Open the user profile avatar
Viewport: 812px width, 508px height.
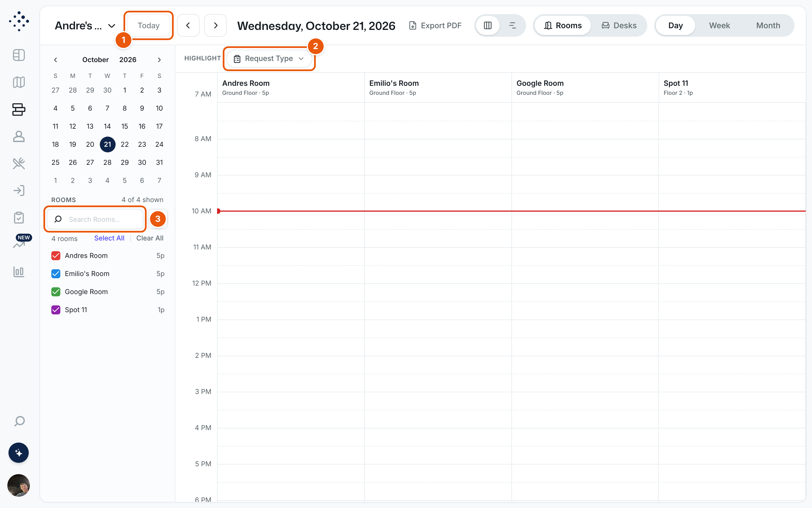(x=18, y=485)
